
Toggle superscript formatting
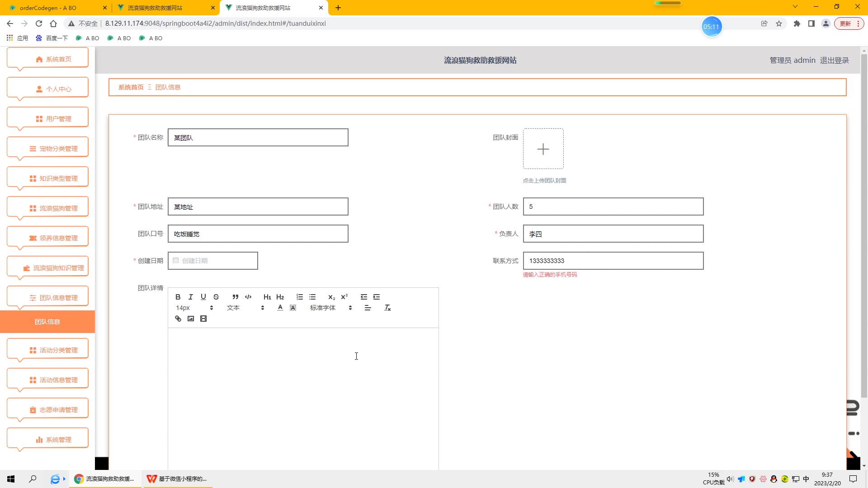tap(344, 297)
